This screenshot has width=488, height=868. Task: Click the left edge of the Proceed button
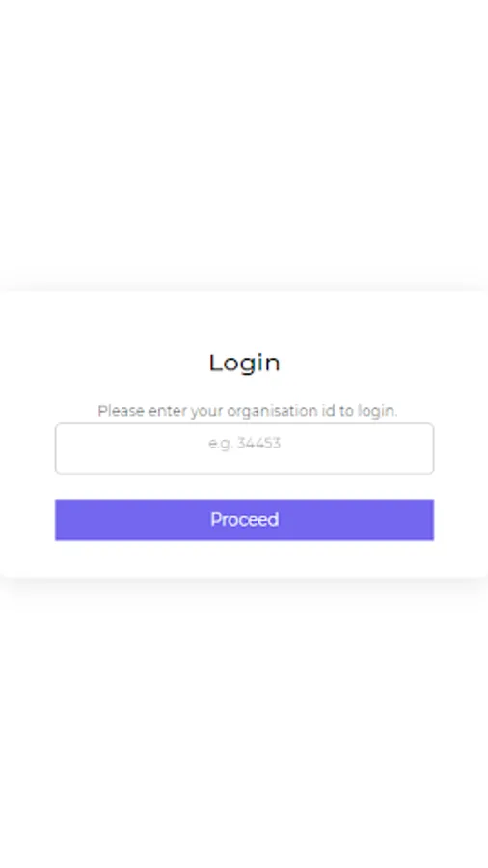[x=64, y=519]
